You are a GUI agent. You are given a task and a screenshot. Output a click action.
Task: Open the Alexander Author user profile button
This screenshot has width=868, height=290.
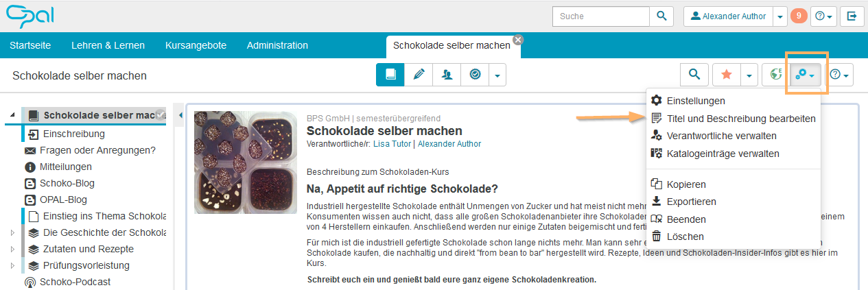coord(728,16)
